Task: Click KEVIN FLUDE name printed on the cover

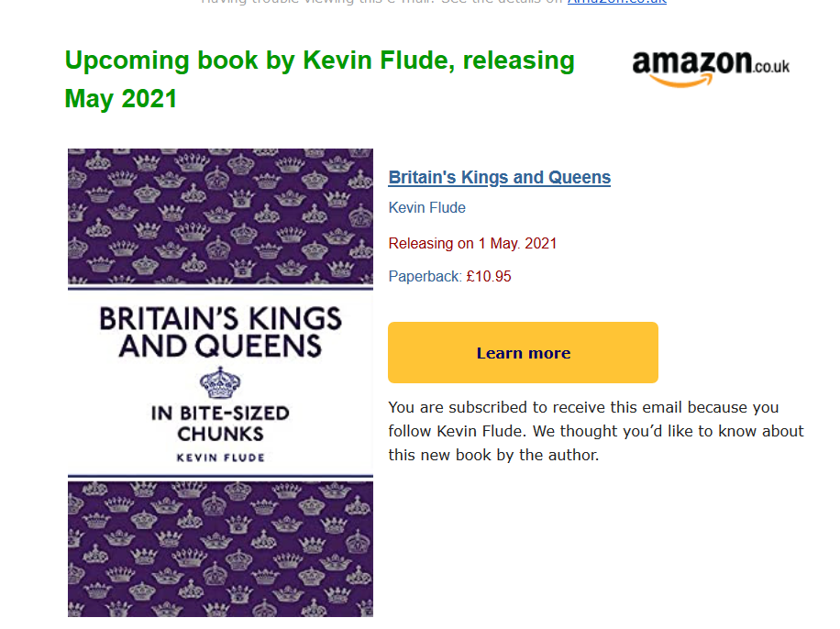Action: click(x=220, y=458)
